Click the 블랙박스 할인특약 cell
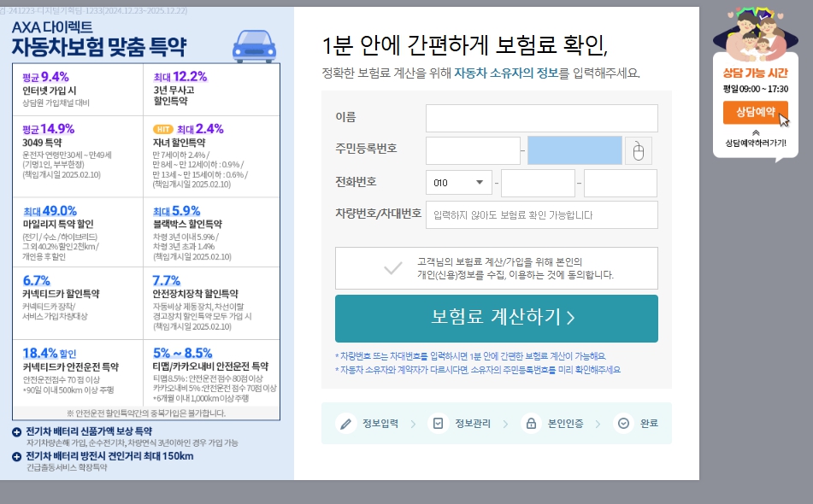This screenshot has height=504, width=813. [x=211, y=232]
